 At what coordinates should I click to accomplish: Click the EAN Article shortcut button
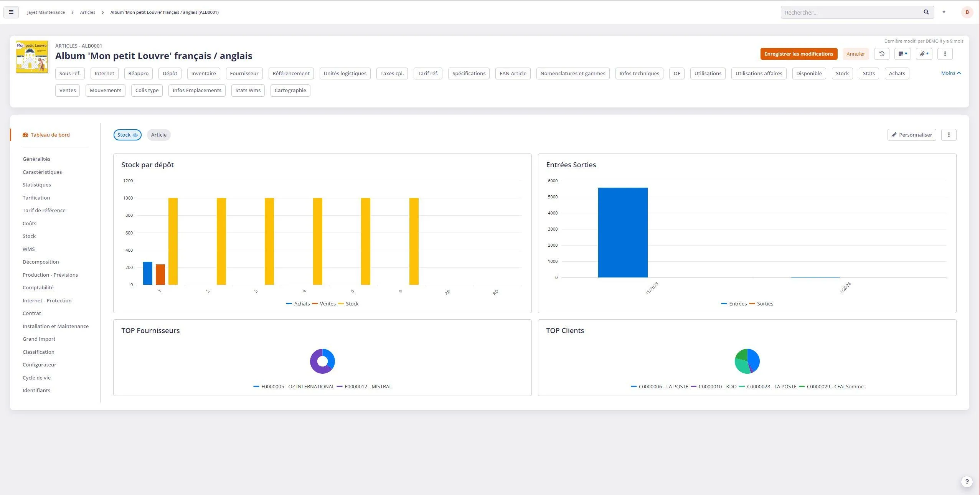(x=513, y=73)
